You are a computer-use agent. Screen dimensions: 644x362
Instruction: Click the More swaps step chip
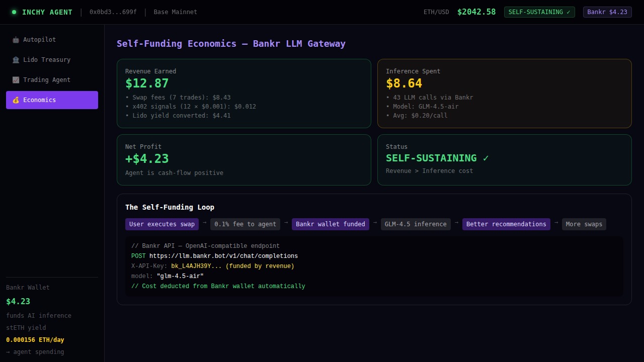click(584, 224)
